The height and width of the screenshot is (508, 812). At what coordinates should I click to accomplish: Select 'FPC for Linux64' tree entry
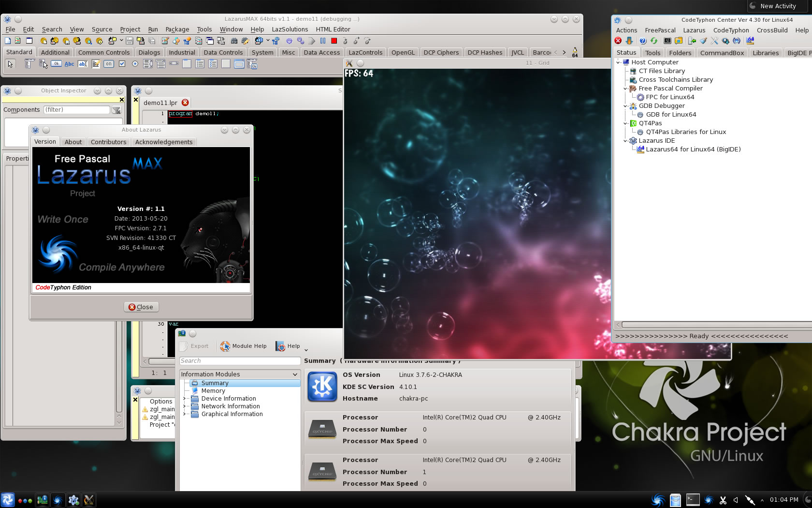coord(670,97)
